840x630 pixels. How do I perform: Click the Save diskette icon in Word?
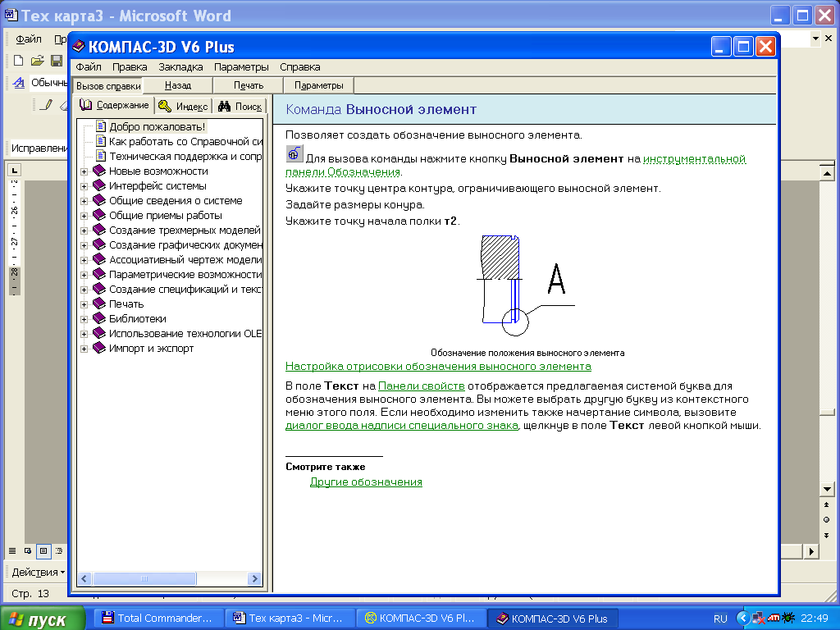point(57,61)
